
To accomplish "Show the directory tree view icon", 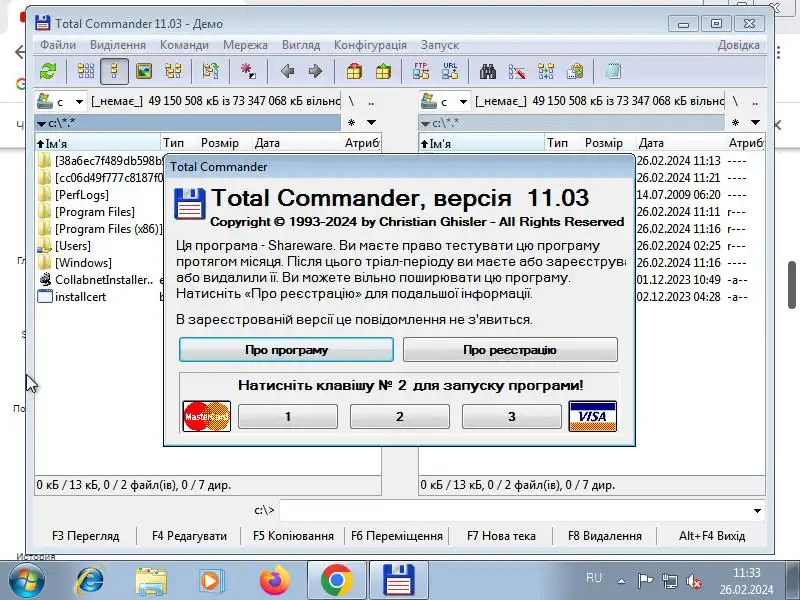I will click(173, 71).
